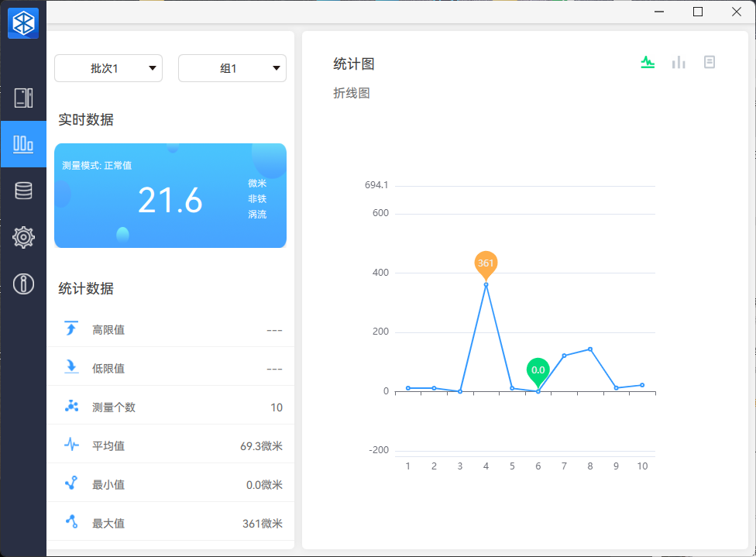The width and height of the screenshot is (756, 557).
Task: Open the database sidebar icon
Action: tap(23, 191)
